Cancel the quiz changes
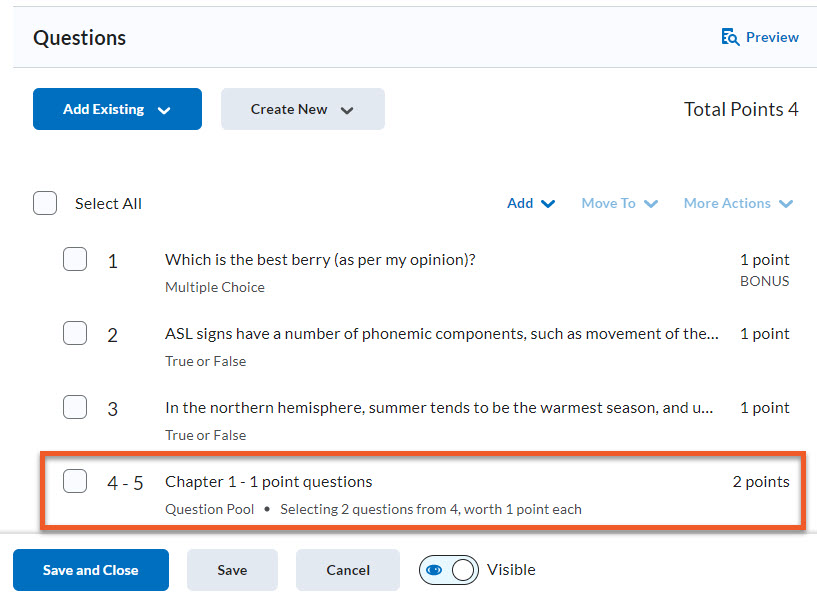The width and height of the screenshot is (817, 600). tap(348, 570)
